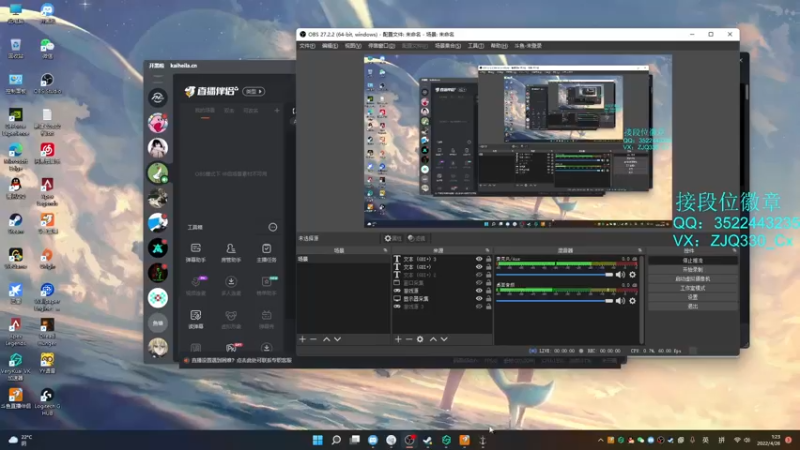Add a new source with plus icon
Screen dimensions: 800x450
coord(398,339)
